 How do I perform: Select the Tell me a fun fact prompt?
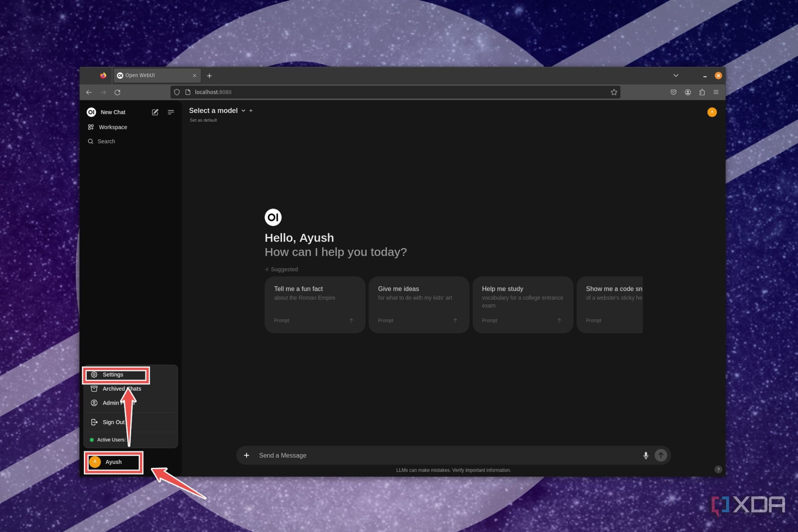click(x=315, y=304)
